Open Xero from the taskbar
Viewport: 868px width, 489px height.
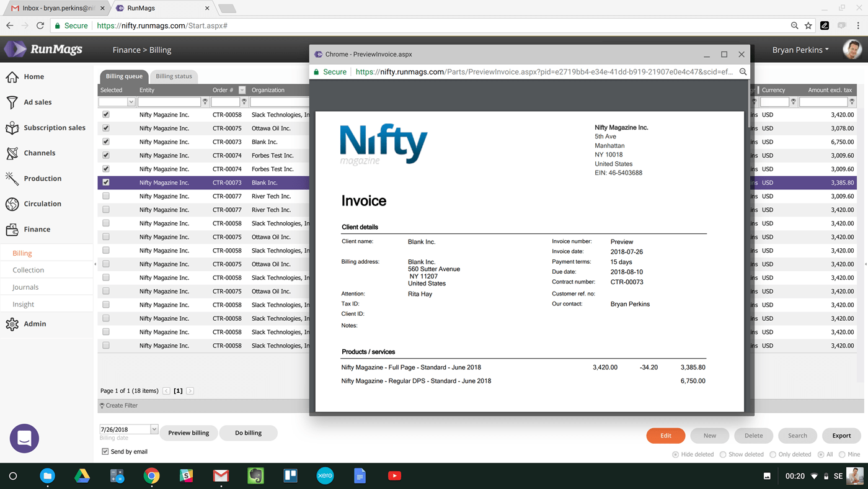point(325,476)
